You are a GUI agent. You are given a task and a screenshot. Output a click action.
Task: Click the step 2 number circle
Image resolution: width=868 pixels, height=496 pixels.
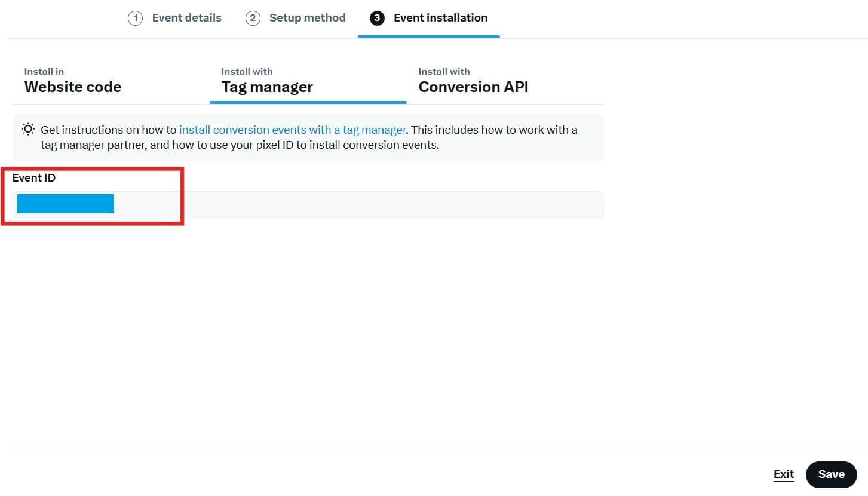pyautogui.click(x=253, y=18)
